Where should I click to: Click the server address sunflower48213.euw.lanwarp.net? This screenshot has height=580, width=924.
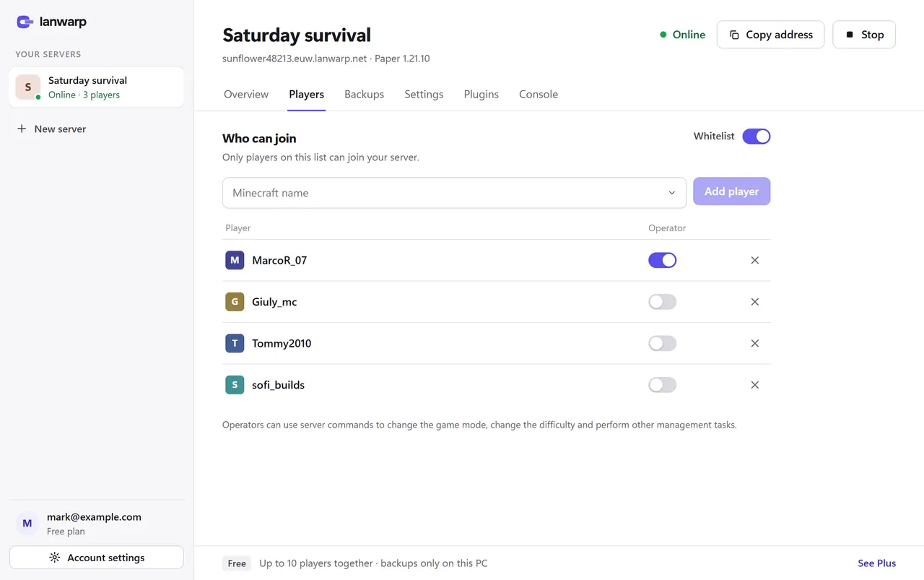[x=295, y=59]
